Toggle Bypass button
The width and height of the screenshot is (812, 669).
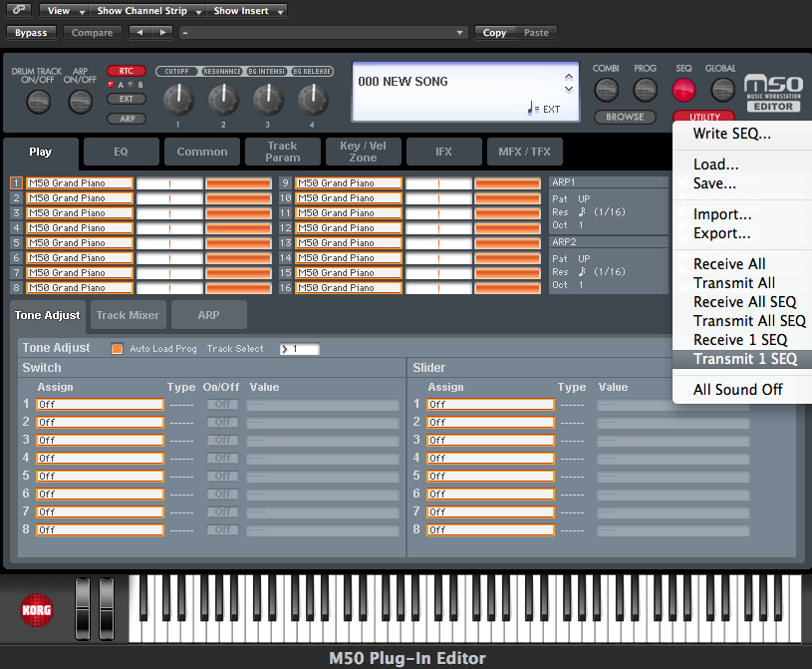[x=31, y=33]
